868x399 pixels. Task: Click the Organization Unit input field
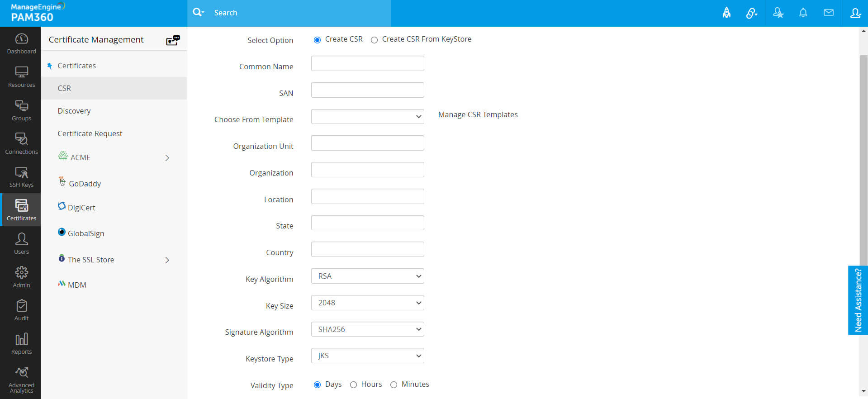coord(368,143)
